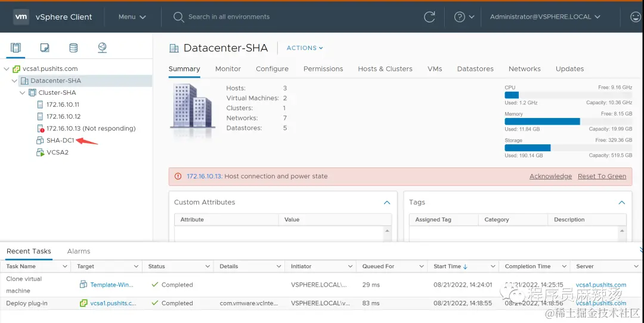The height and width of the screenshot is (323, 644).
Task: Open Initiator column filter dropdown
Action: [x=351, y=266]
